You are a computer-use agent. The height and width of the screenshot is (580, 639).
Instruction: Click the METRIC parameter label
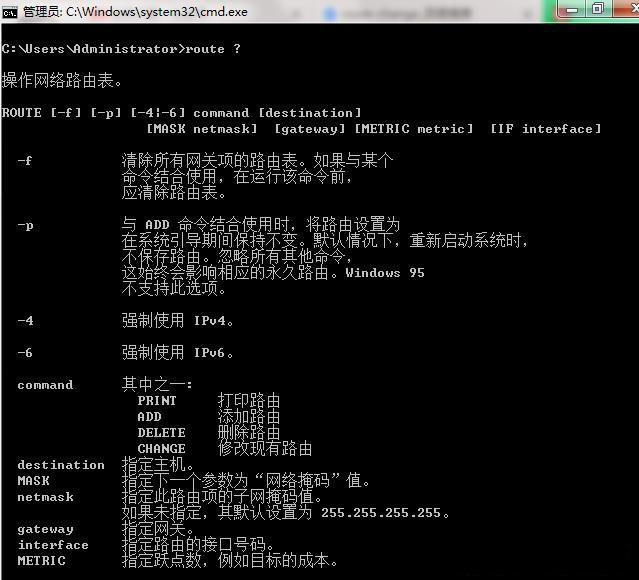pos(41,561)
